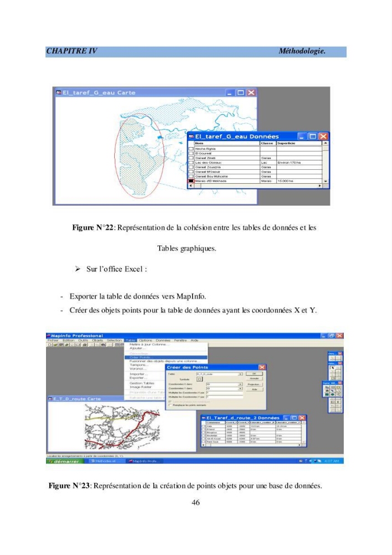Choose the highlighted 'Créer Points...' entry
The image size is (392, 555).
pyautogui.click(x=166, y=357)
